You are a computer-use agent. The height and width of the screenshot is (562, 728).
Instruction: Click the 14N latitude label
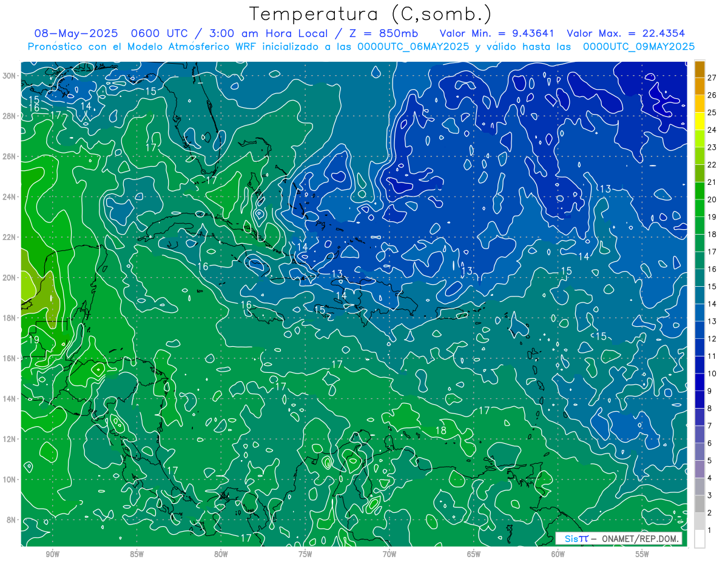click(10, 398)
